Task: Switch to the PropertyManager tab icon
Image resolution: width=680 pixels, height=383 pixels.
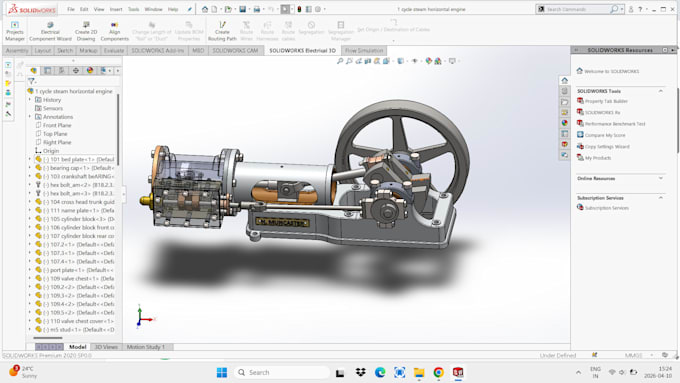Action: tap(47, 70)
